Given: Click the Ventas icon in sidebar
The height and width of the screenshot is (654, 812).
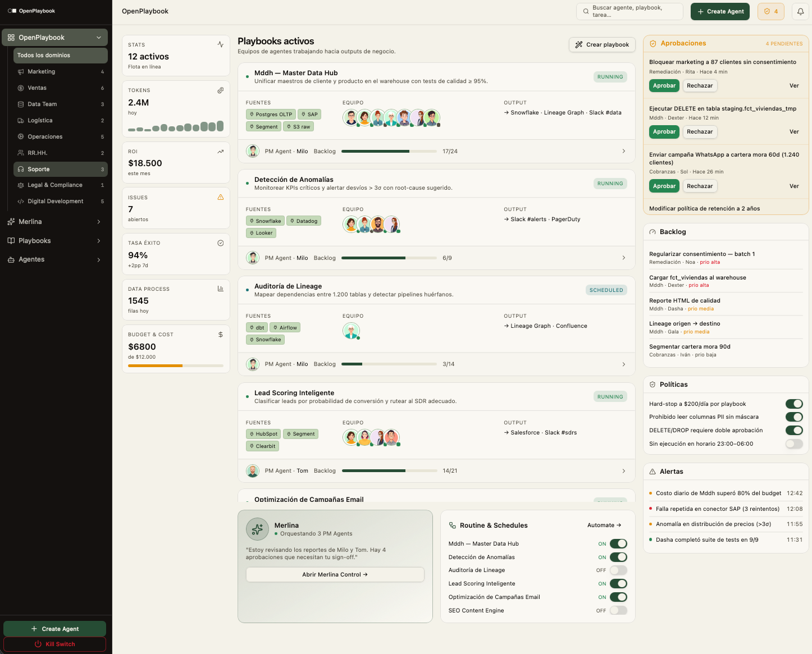Looking at the screenshot, I should [x=21, y=88].
